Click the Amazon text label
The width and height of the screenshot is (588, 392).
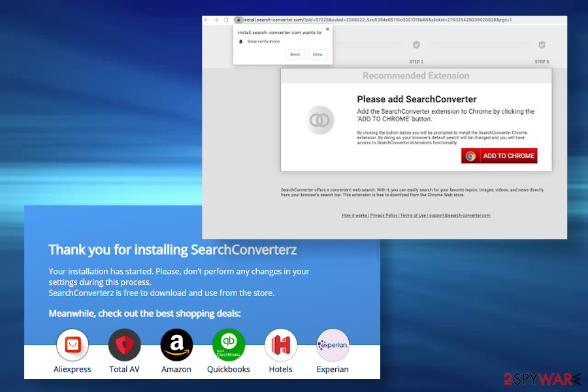176,369
